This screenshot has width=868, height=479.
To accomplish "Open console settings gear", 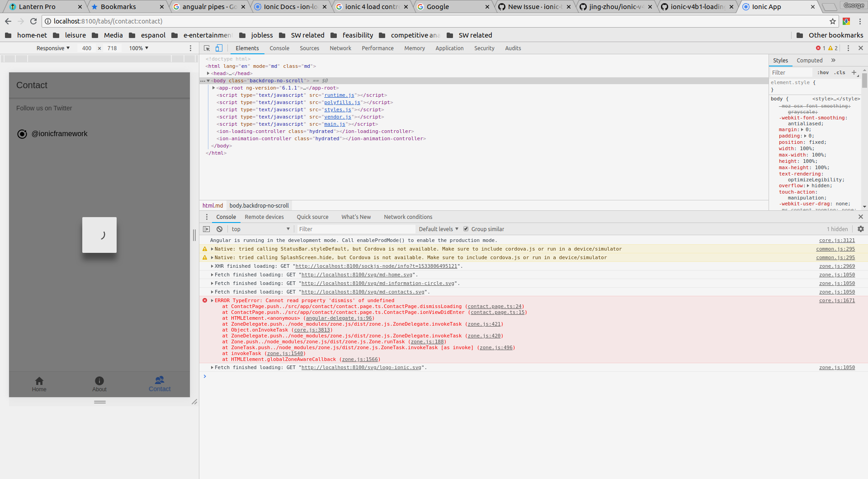I will (860, 229).
